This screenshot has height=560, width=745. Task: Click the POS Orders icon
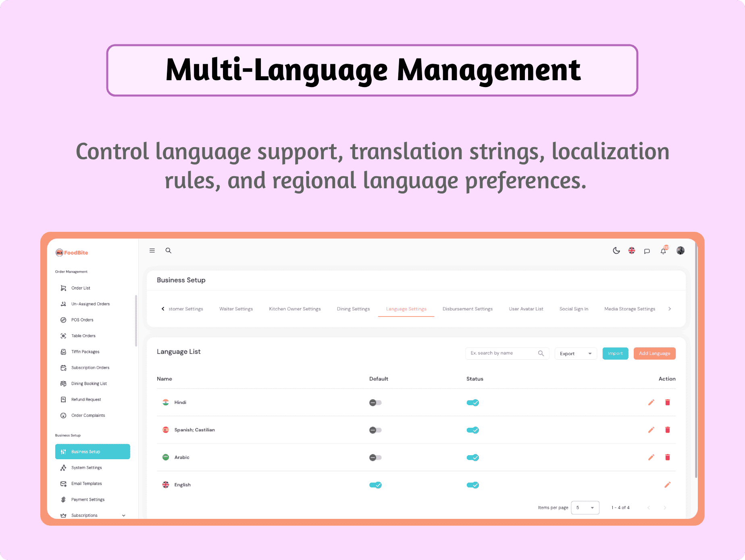(63, 320)
